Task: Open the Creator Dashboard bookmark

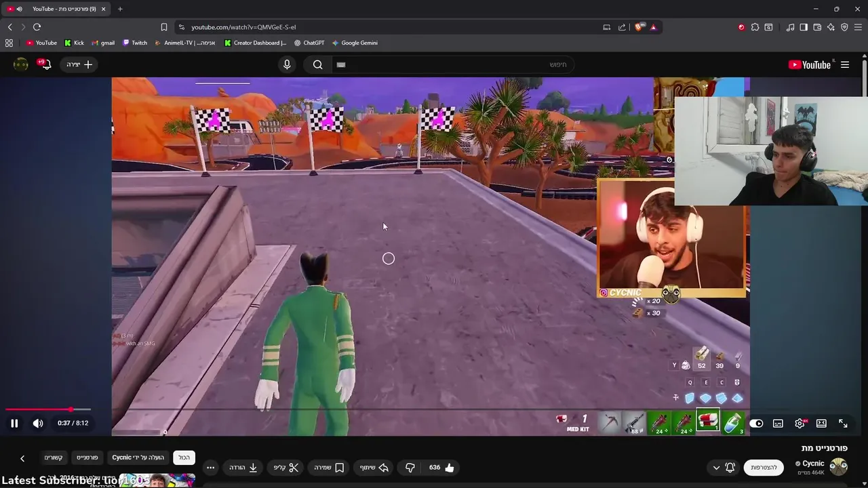Action: pos(256,43)
